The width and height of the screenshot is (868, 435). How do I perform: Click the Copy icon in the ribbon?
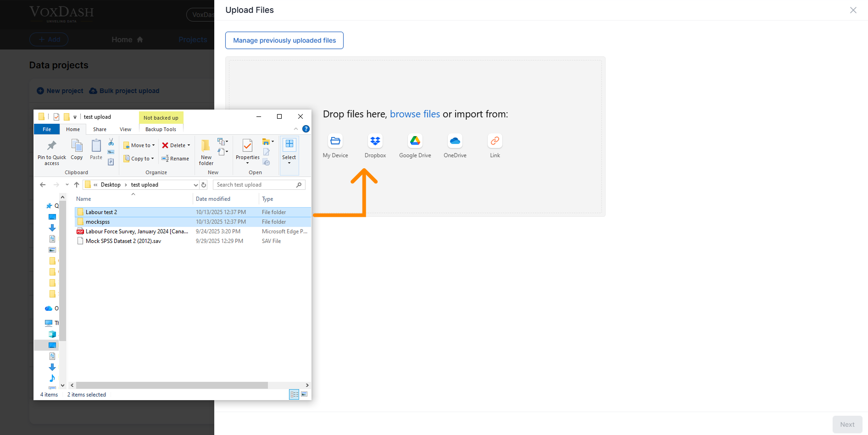77,150
